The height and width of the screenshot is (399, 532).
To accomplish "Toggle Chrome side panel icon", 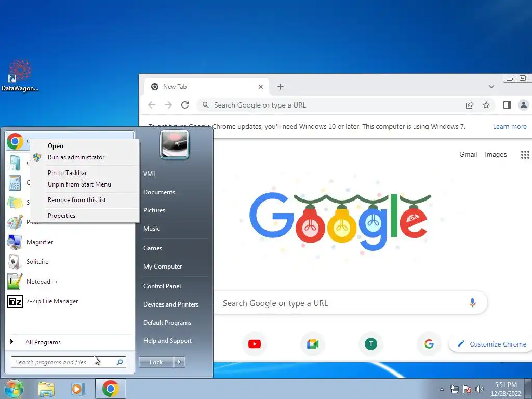I will (x=507, y=105).
